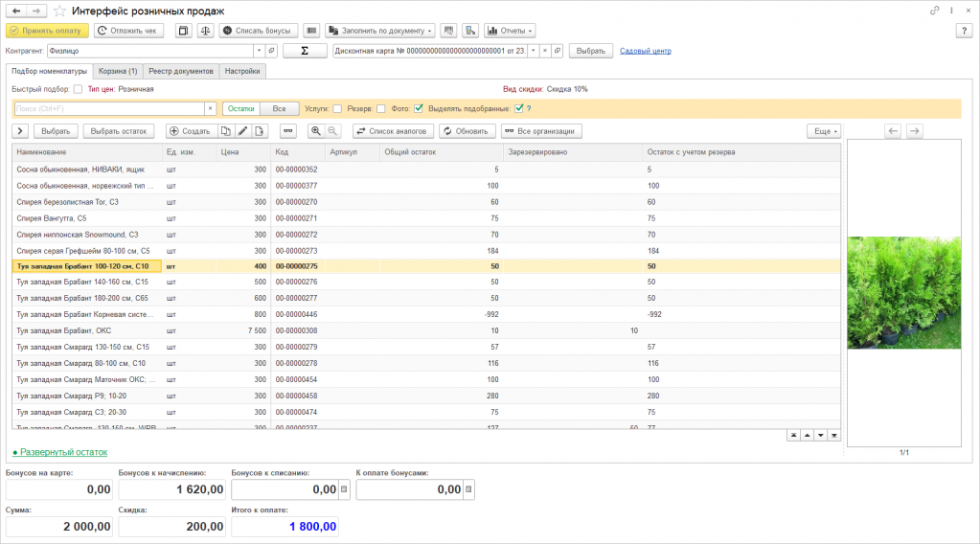Click the pencil edit icon
The image size is (980, 544).
pos(242,131)
